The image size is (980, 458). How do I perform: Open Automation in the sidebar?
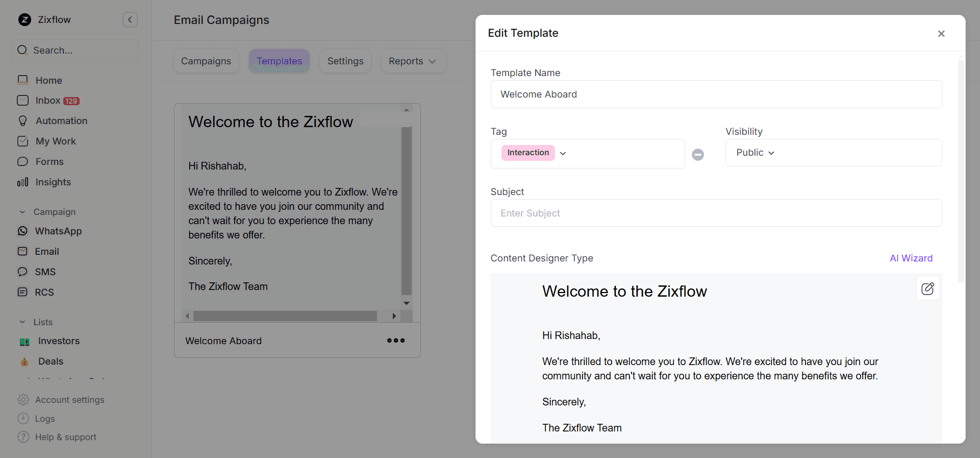pyautogui.click(x=61, y=121)
